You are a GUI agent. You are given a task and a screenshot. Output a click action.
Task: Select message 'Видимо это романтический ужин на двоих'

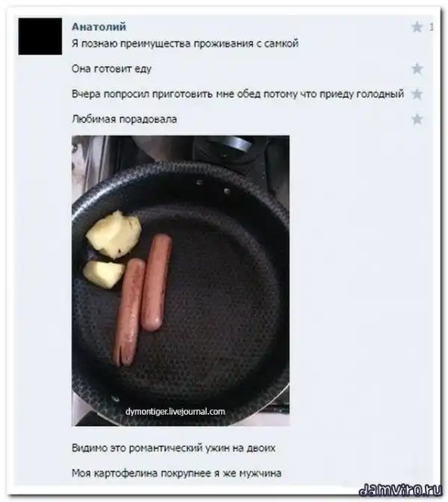pyautogui.click(x=173, y=447)
